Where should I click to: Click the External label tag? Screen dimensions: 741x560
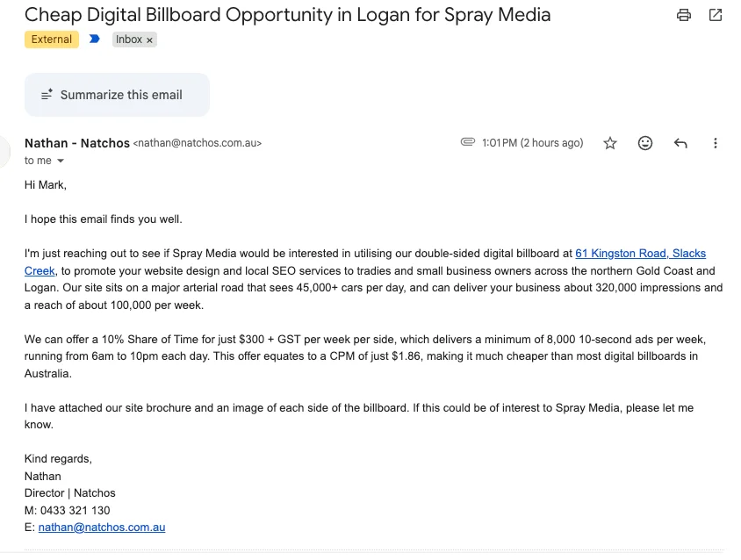52,39
